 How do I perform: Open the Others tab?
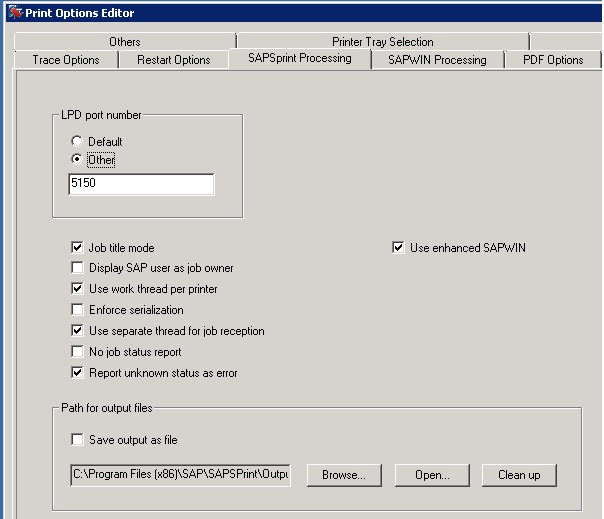[x=125, y=42]
